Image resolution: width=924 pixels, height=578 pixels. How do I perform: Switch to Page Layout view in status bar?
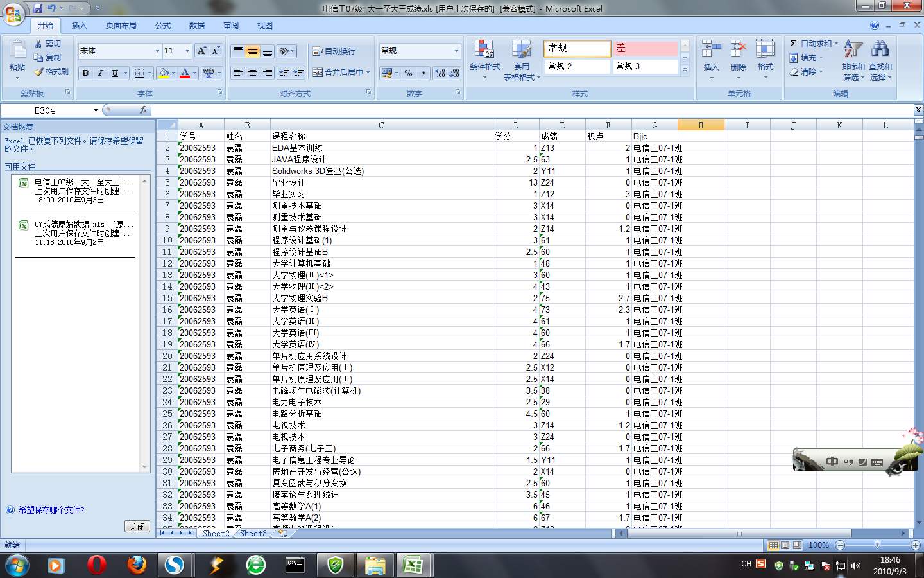785,545
